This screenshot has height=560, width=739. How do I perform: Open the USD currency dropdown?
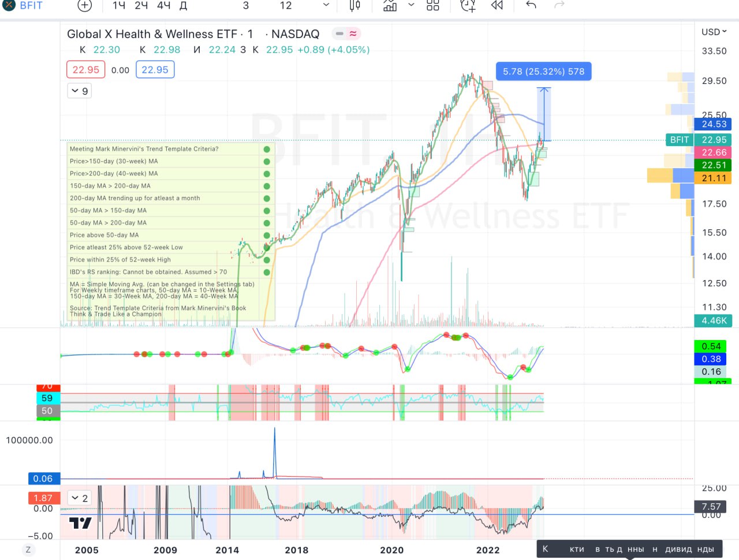(x=714, y=32)
